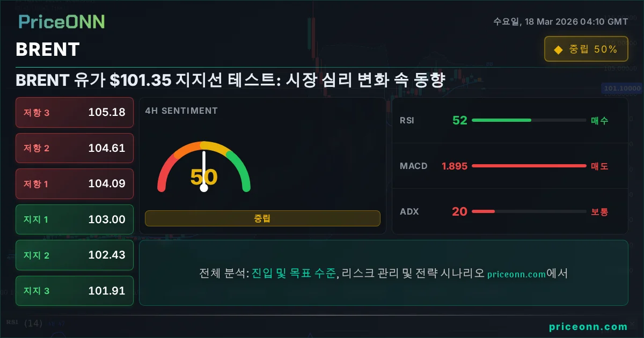644x338 pixels.
Task: Open priceonn.com link in analysis banner
Action: click(516, 274)
